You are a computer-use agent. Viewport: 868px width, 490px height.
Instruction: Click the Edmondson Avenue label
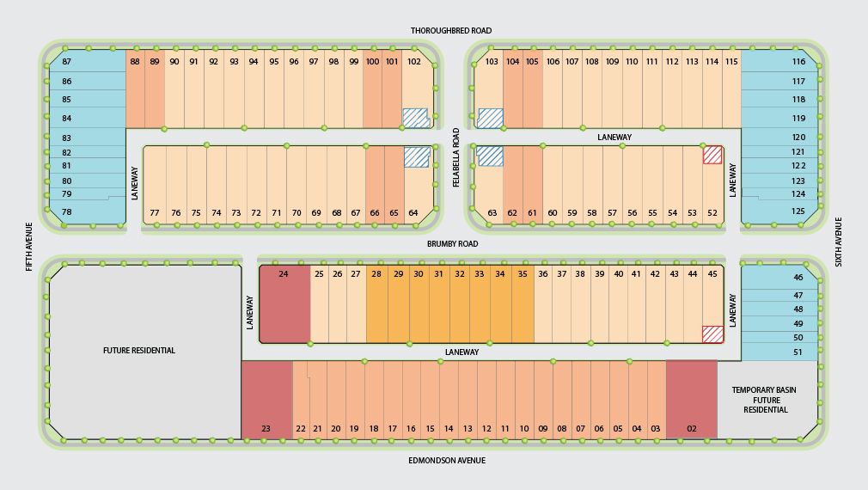point(447,460)
